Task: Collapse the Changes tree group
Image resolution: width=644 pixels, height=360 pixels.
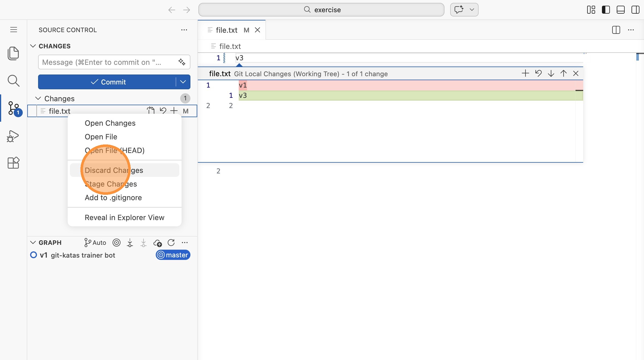Action: coord(38,98)
